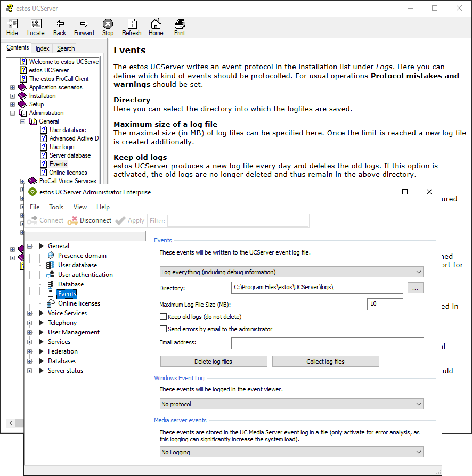
Task: Open the Media server events logging dropdown
Action: tap(291, 452)
